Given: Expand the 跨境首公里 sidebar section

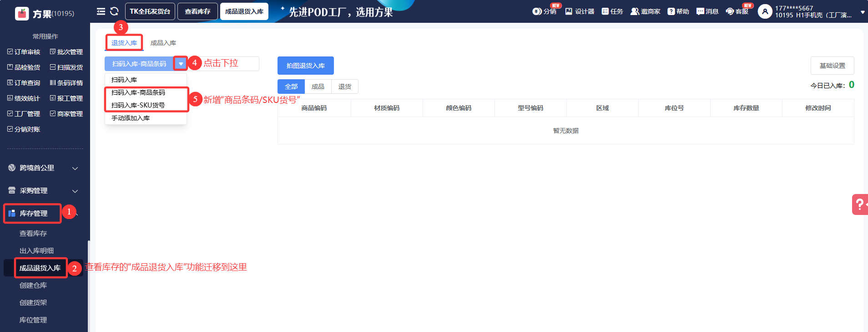Looking at the screenshot, I should (x=44, y=168).
